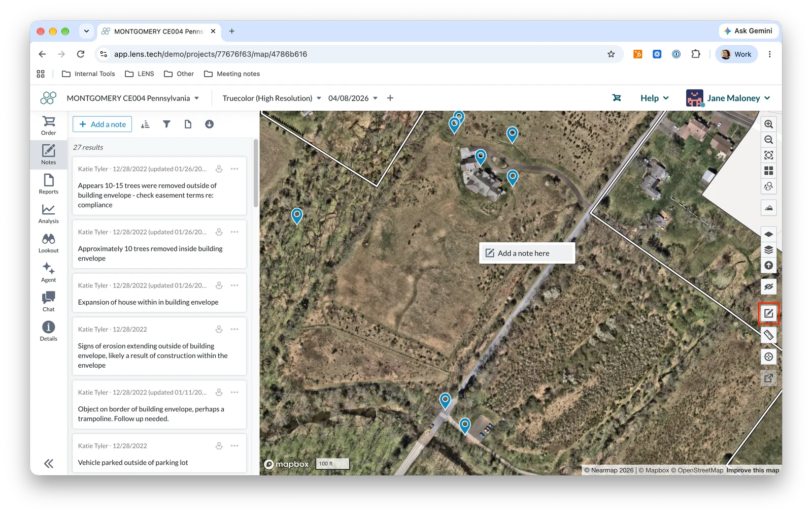The width and height of the screenshot is (812, 515).
Task: Bookmark this page with star icon
Action: tap(611, 54)
